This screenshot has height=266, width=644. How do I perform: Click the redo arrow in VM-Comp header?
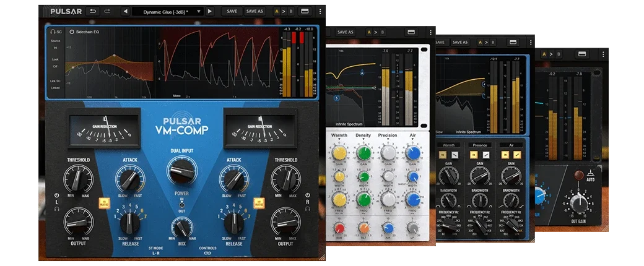point(107,11)
